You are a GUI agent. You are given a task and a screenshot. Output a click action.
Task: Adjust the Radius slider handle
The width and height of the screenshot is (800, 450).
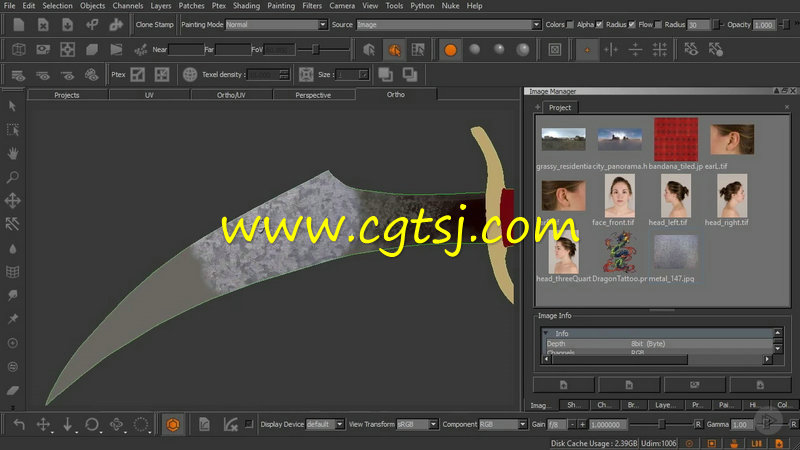[715, 24]
